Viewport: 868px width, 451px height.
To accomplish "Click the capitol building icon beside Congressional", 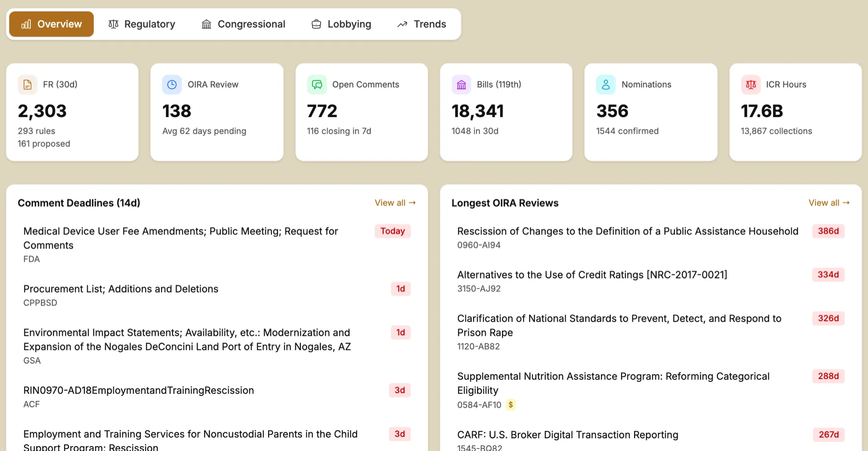I will (206, 24).
